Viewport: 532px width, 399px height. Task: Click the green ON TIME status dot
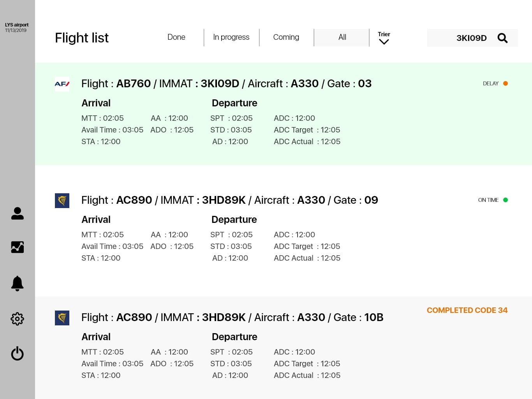coord(505,200)
